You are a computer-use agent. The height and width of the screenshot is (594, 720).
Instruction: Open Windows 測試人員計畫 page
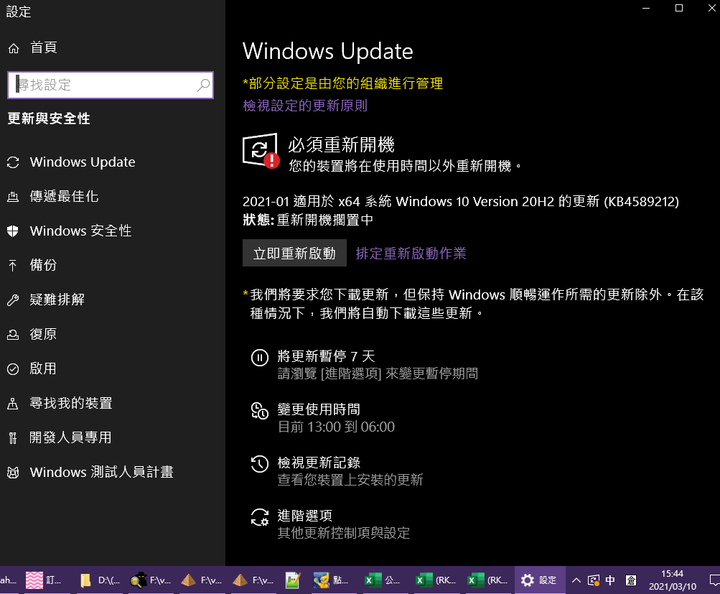click(101, 472)
